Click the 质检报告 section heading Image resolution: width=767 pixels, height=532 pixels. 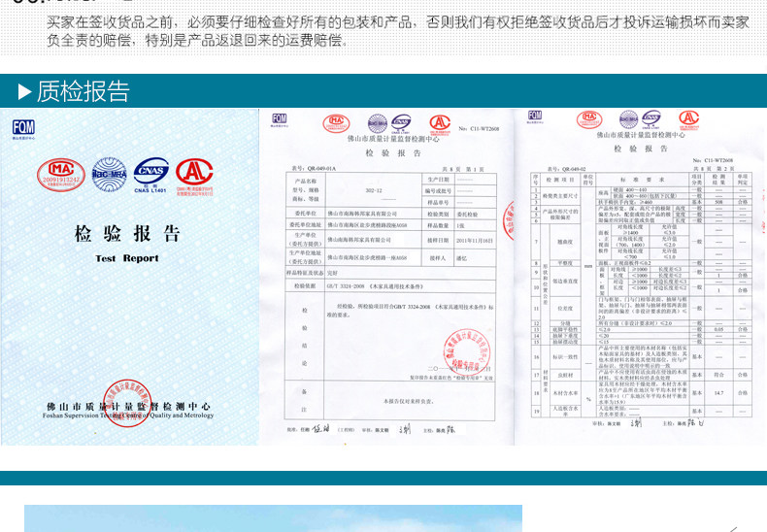tap(83, 91)
